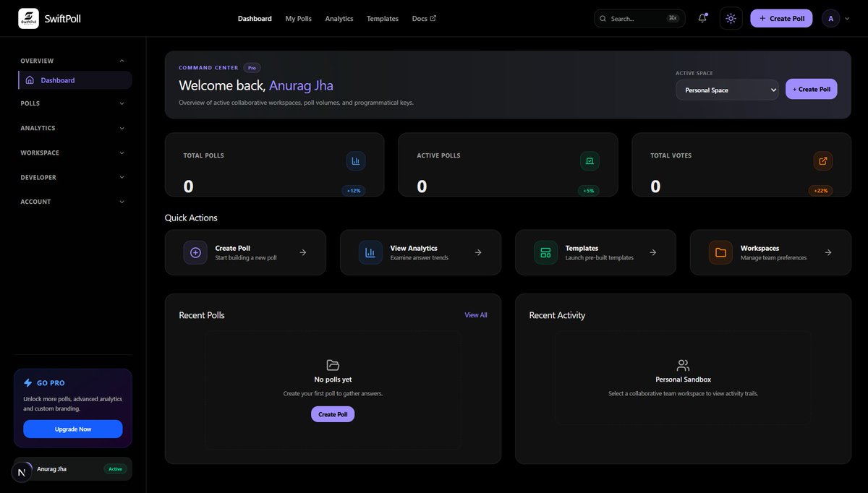
Task: Click the Total Polls bar chart icon
Action: tap(356, 161)
